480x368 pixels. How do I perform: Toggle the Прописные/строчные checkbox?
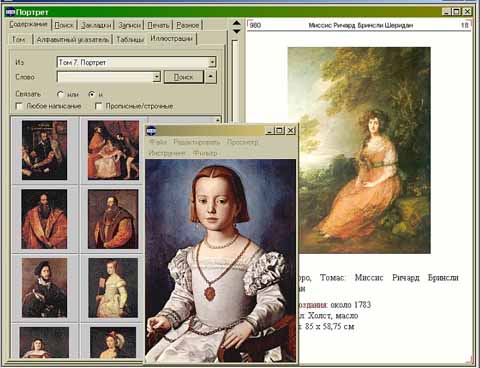[98, 106]
